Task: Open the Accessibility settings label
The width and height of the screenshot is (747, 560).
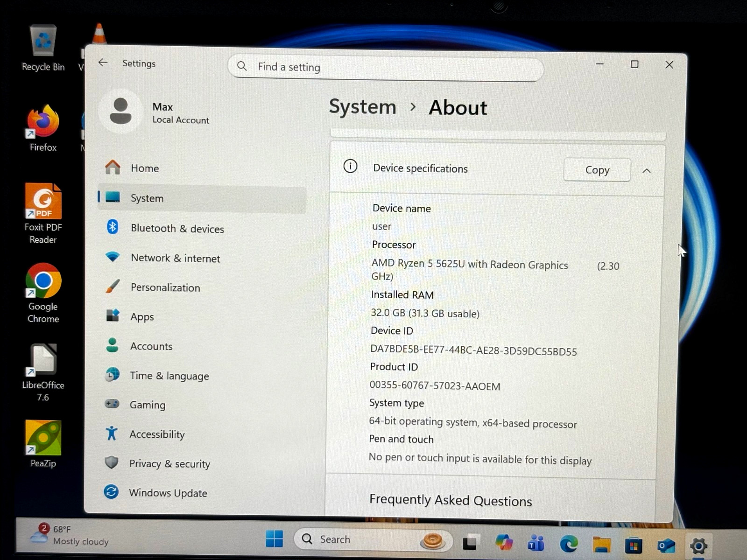Action: [x=157, y=434]
